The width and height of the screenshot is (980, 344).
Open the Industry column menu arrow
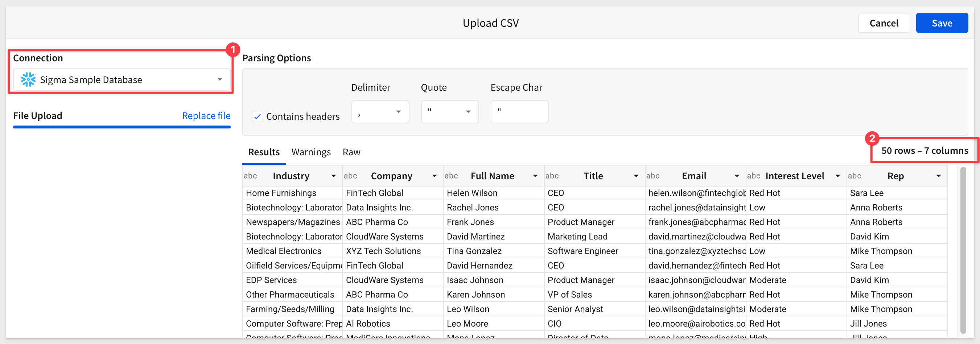(334, 176)
